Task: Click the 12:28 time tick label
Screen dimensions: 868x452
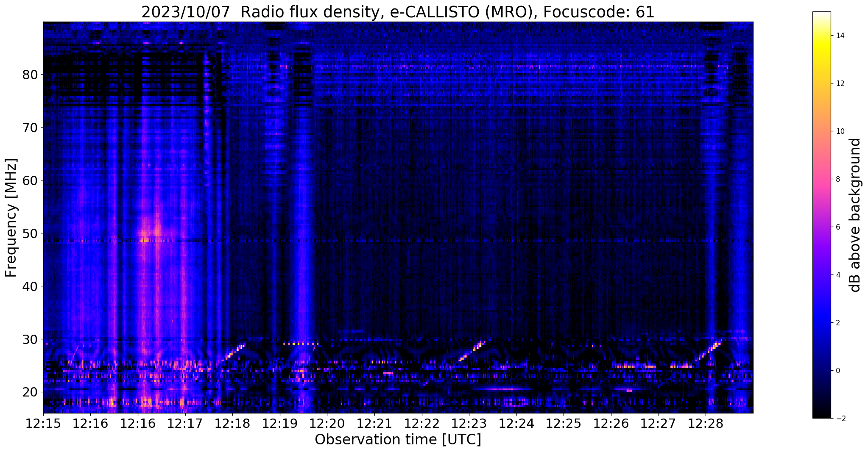Action: (706, 423)
